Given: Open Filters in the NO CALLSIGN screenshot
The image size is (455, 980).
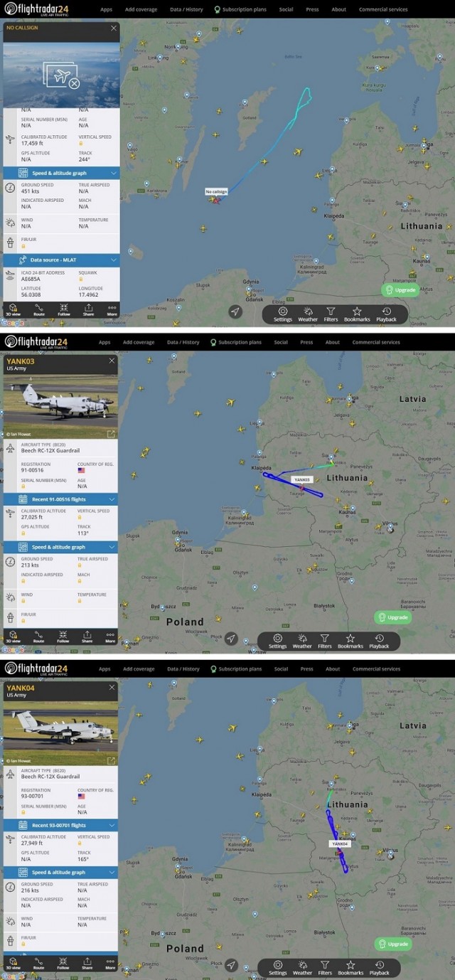Looking at the screenshot, I should [x=331, y=314].
